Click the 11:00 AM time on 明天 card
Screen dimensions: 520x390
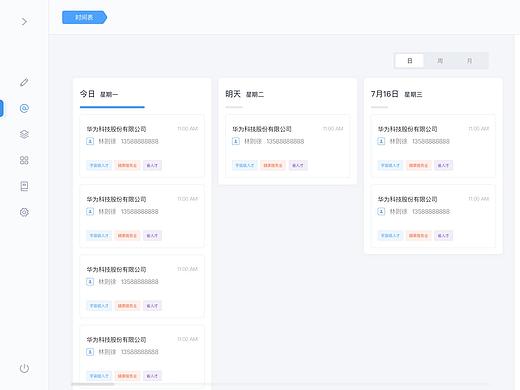pos(333,129)
